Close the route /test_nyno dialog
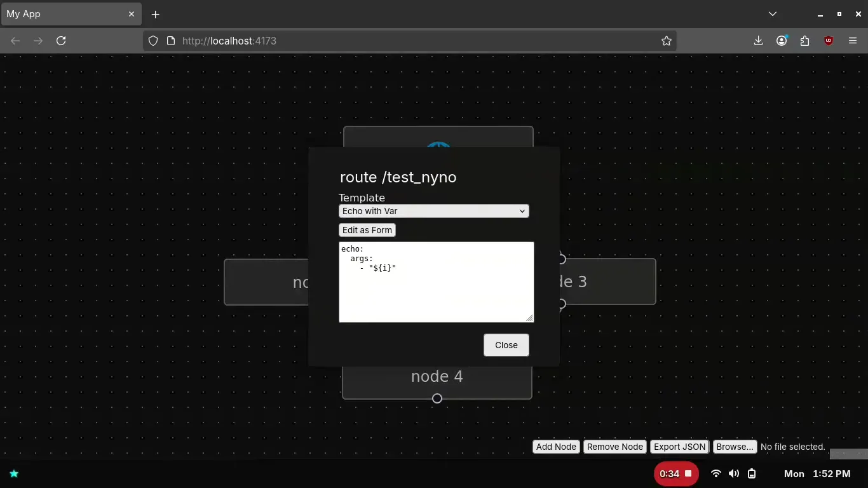The width and height of the screenshot is (868, 488). [x=506, y=345]
